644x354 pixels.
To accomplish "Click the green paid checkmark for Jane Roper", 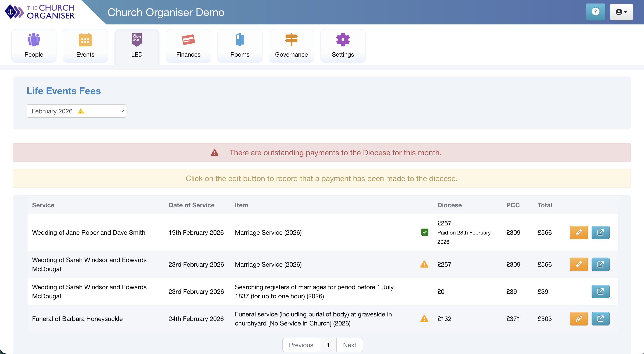I will [425, 232].
